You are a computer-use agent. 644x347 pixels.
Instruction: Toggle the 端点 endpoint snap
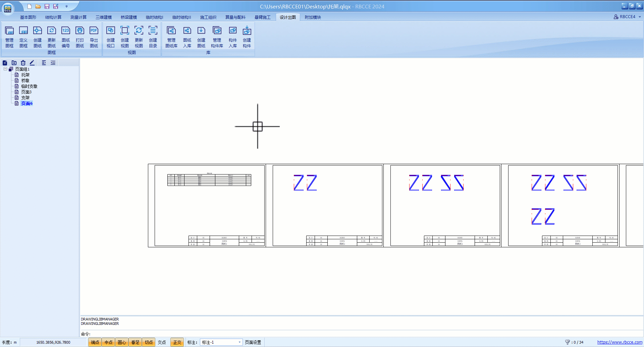95,342
